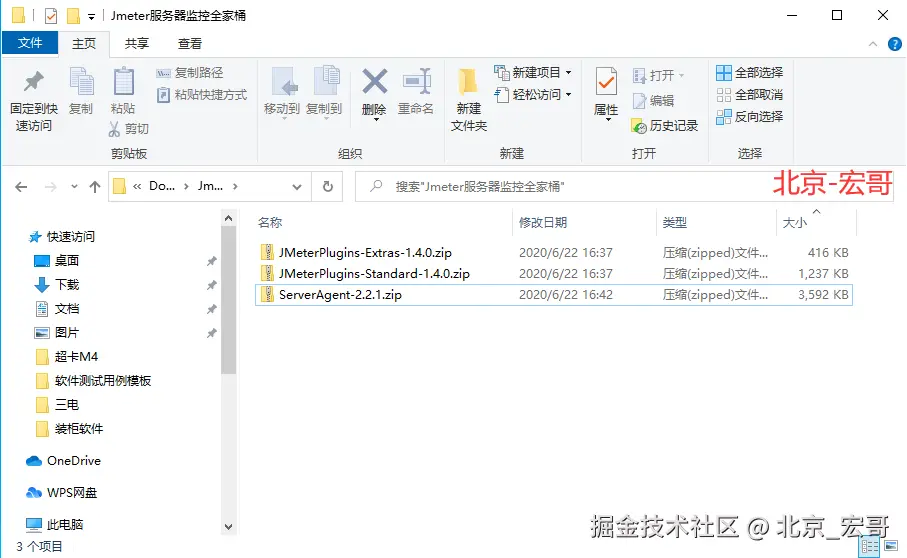
Task: Open the Open button dropdown
Action: (681, 75)
